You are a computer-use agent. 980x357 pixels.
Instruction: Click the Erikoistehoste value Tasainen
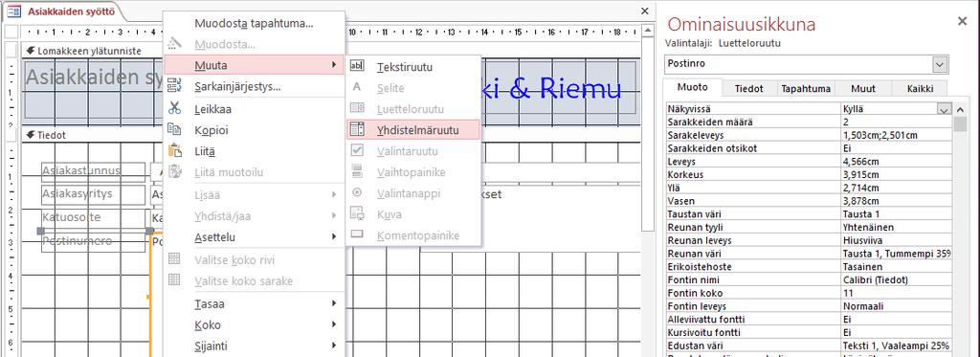896,266
